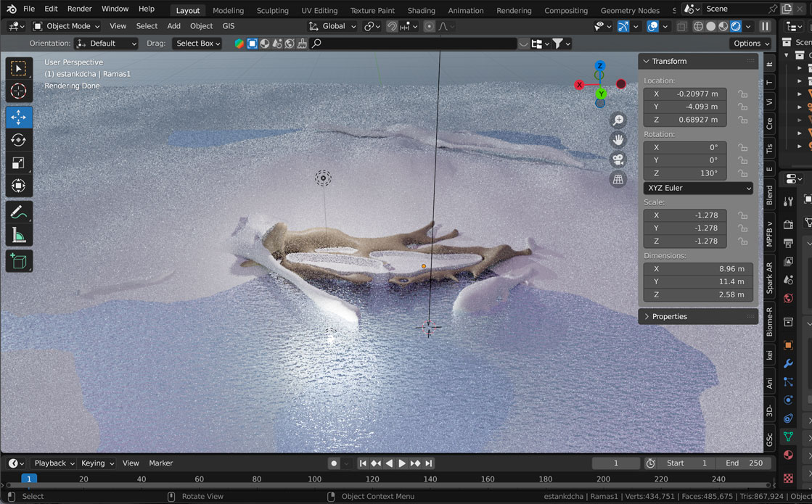Click frame 100 on the timeline

[314, 479]
